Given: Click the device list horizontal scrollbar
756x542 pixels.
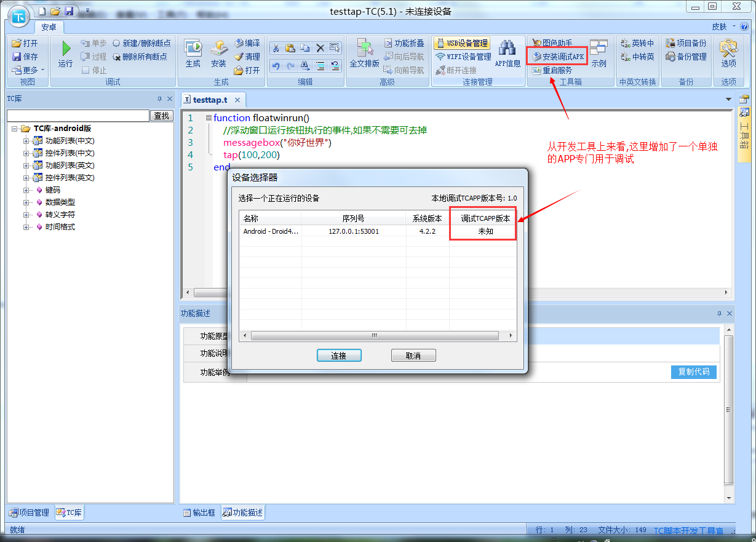Looking at the screenshot, I should [x=374, y=336].
